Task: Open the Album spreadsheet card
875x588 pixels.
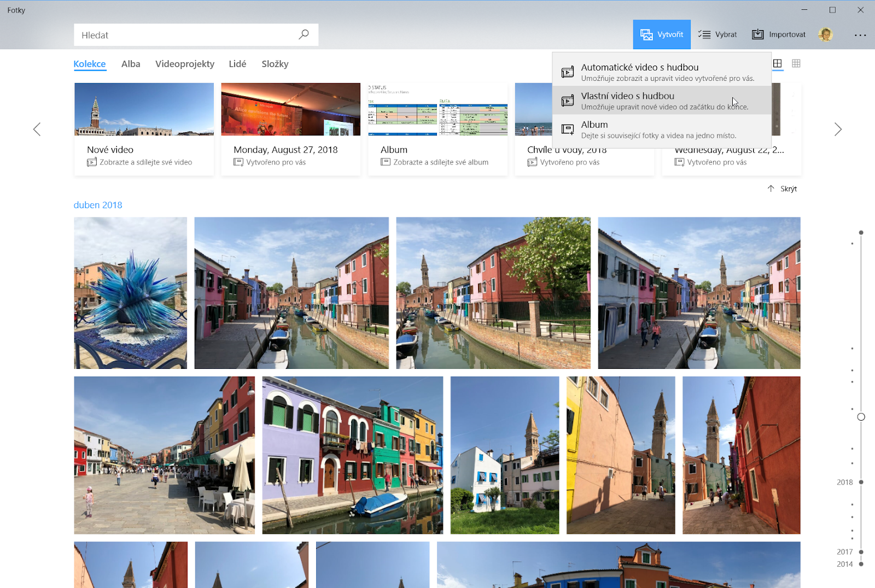Action: click(437, 129)
